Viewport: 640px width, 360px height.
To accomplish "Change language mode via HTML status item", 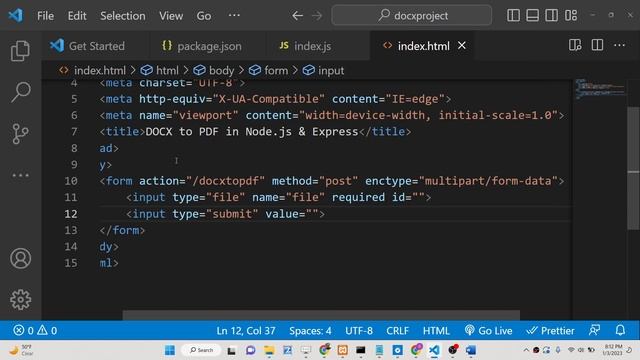I will (x=436, y=331).
